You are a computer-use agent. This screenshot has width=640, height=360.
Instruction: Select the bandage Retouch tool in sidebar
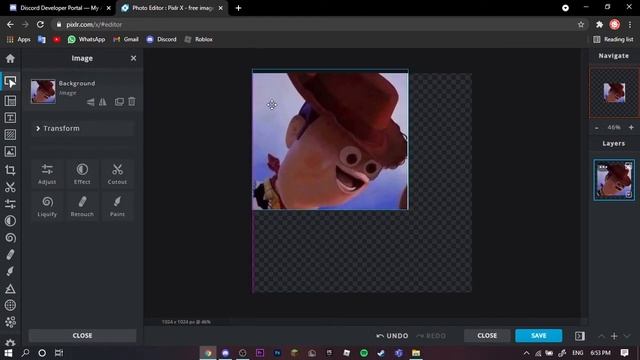(x=10, y=255)
